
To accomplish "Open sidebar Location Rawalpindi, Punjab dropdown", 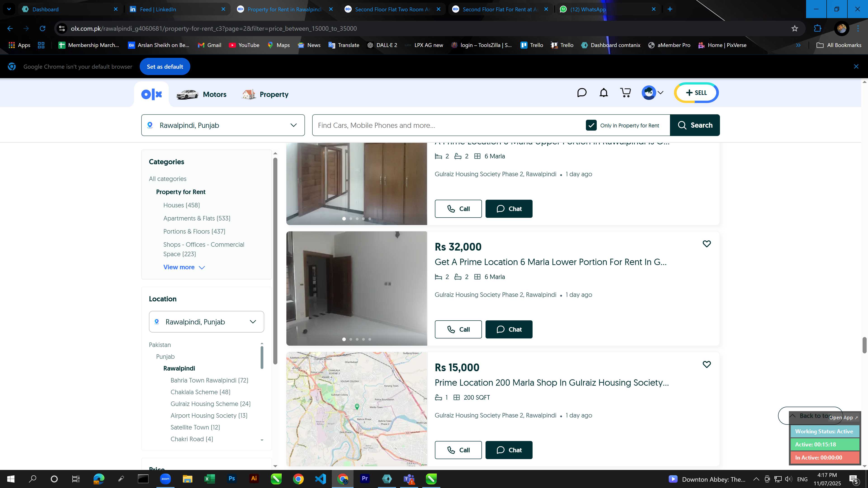I will click(x=206, y=322).
